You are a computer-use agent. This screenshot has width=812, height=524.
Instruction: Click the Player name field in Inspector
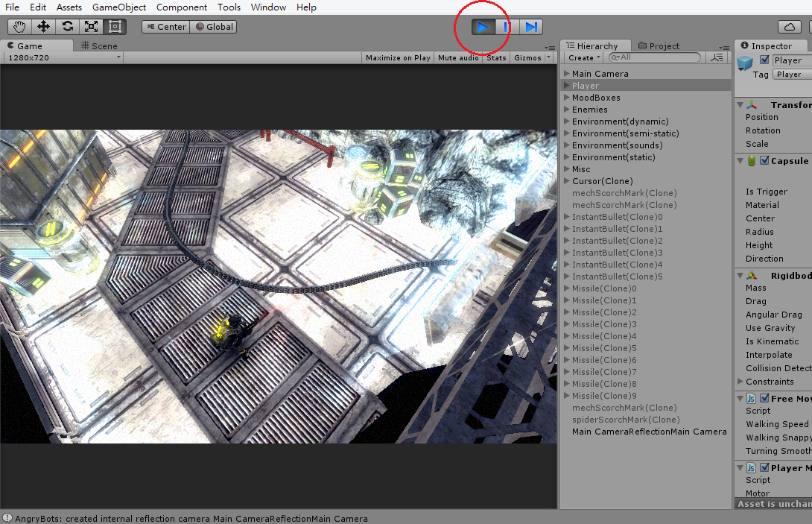coord(793,60)
